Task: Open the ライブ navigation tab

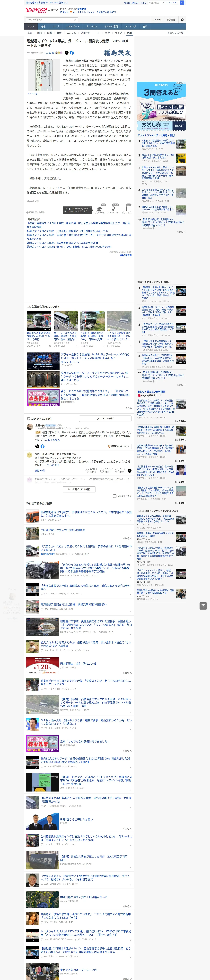Action: click(x=56, y=27)
